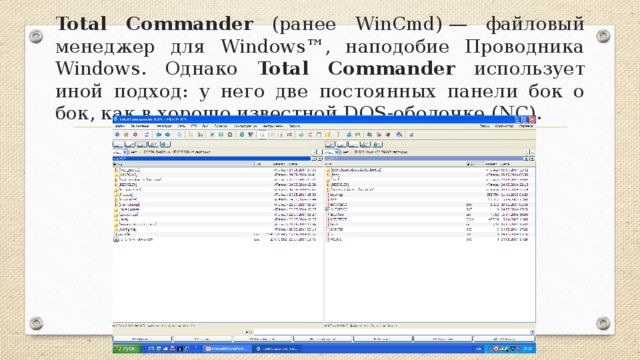Open left panel directory history dropdown arrow
This screenshot has width=640, height=360.
click(320, 158)
